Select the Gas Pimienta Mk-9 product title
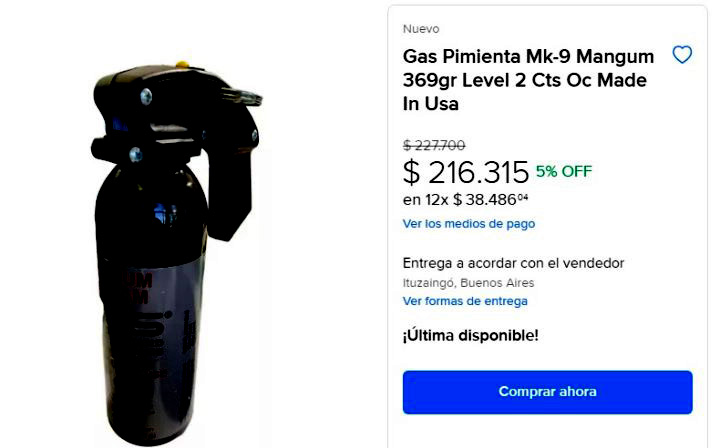Screen dimensions: 720x448 [x=529, y=80]
